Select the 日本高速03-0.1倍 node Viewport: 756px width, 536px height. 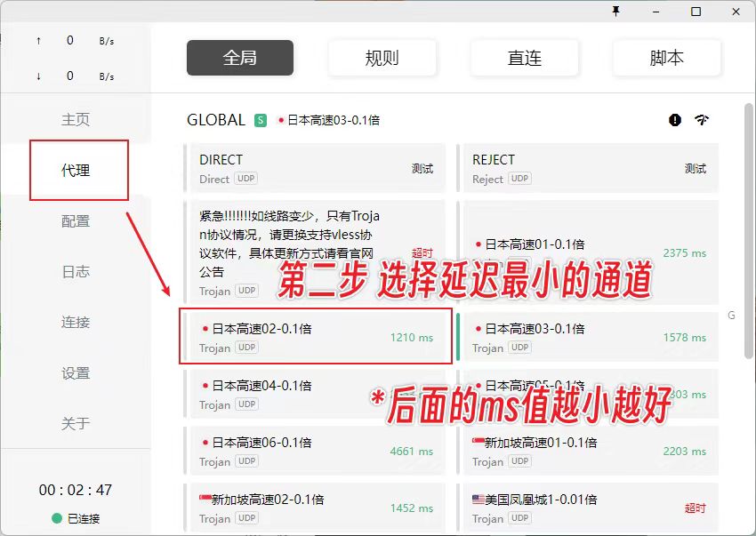(x=587, y=337)
